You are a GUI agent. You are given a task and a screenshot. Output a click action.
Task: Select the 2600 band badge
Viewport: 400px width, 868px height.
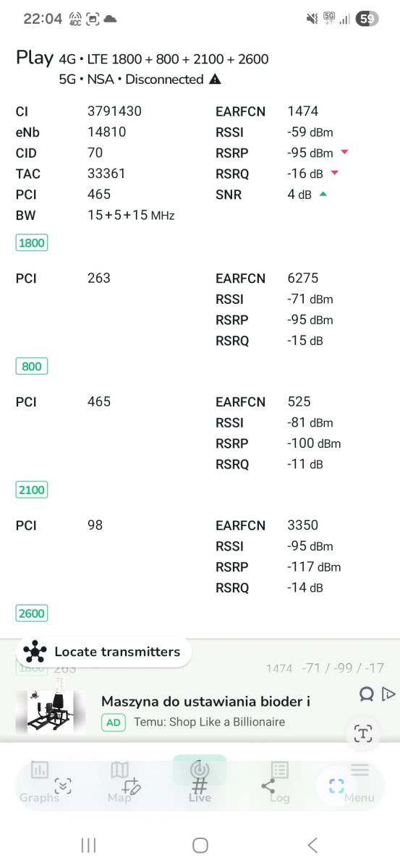pyautogui.click(x=32, y=613)
